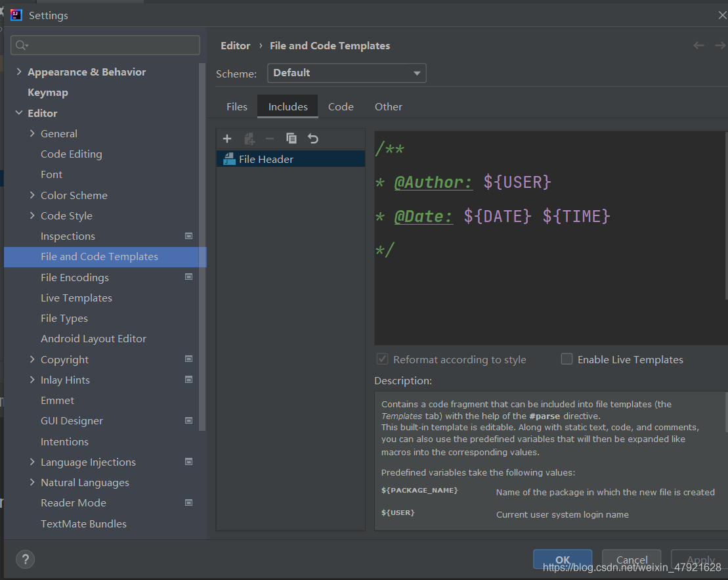
Task: Click the ${USER} variable in template
Action: tap(517, 182)
